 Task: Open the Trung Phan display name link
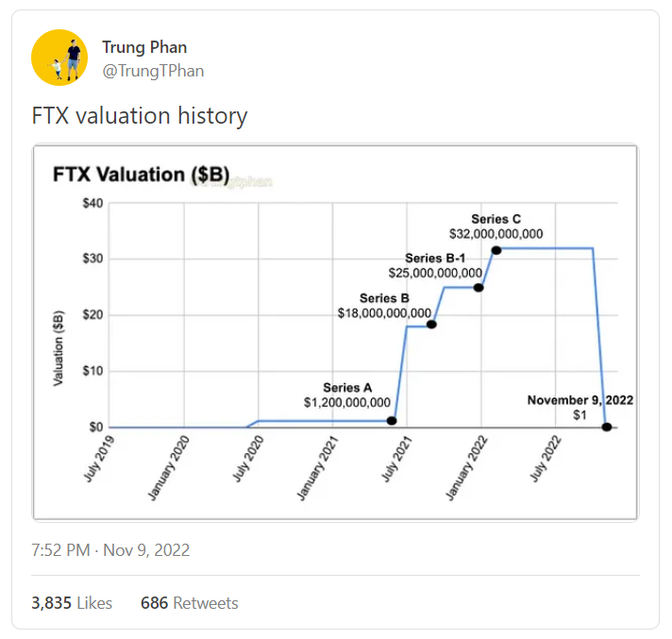coord(143,47)
